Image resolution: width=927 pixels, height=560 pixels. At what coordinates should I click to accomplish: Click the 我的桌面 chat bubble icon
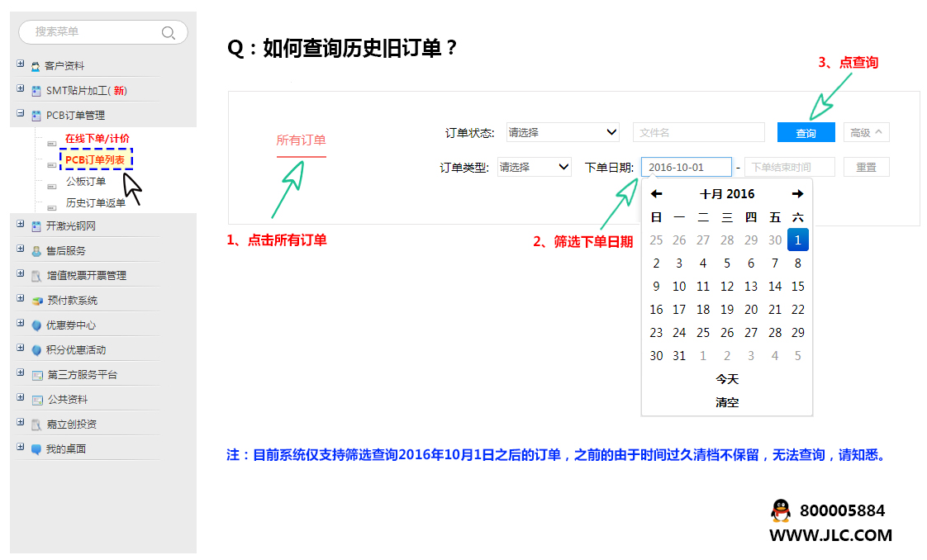coord(36,449)
